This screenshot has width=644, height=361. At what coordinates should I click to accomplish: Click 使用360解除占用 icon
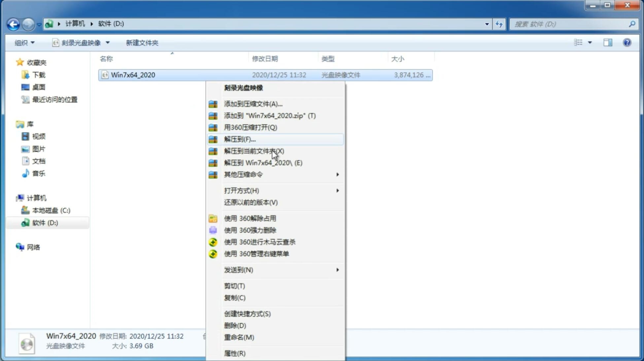pyautogui.click(x=212, y=218)
